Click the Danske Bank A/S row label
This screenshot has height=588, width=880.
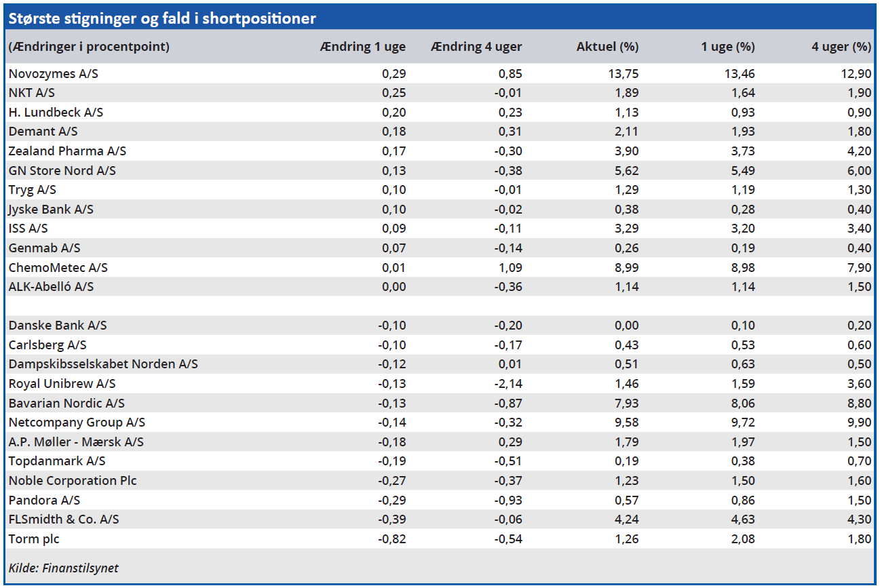pyautogui.click(x=58, y=325)
